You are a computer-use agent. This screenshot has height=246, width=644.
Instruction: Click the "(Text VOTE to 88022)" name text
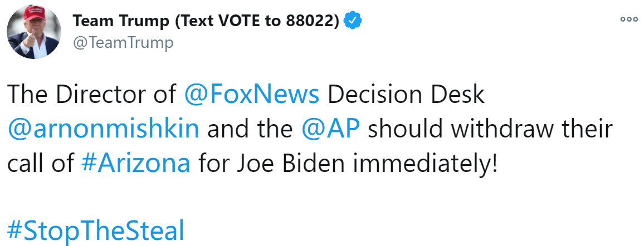pyautogui.click(x=257, y=21)
